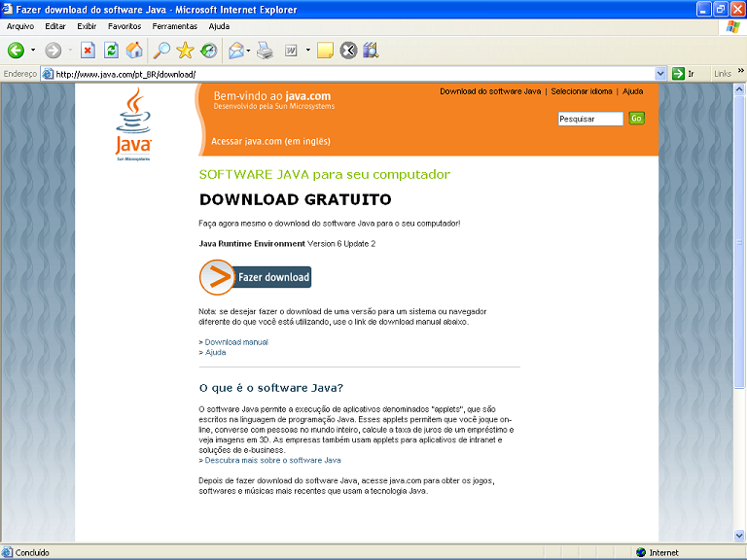The height and width of the screenshot is (560, 747).
Task: Open the Mail toolbar dropdown arrow
Action: coord(249,51)
